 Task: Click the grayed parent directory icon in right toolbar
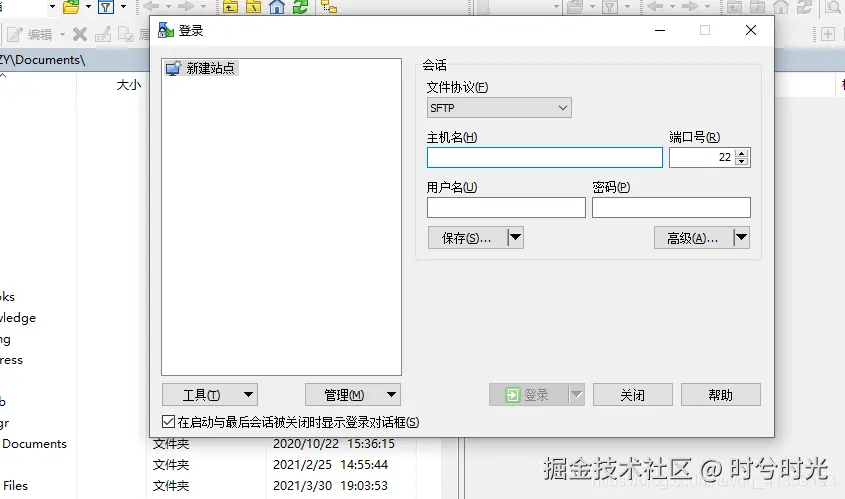[x=735, y=7]
